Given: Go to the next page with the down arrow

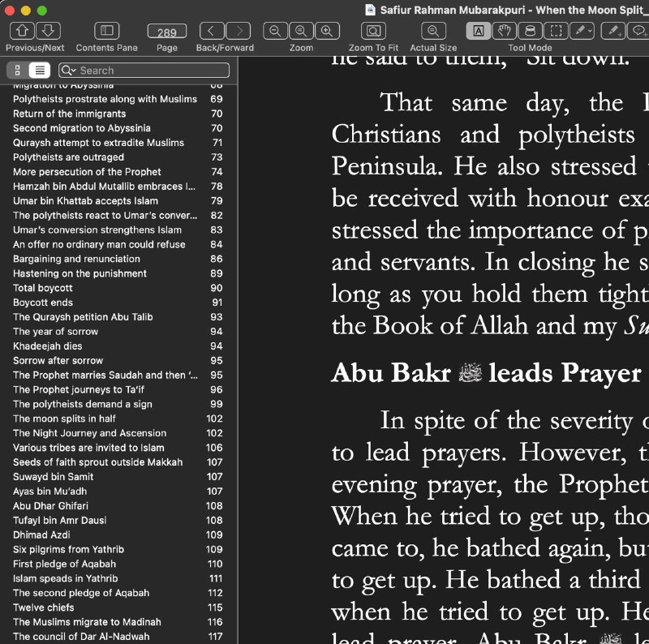Looking at the screenshot, I should (48, 31).
